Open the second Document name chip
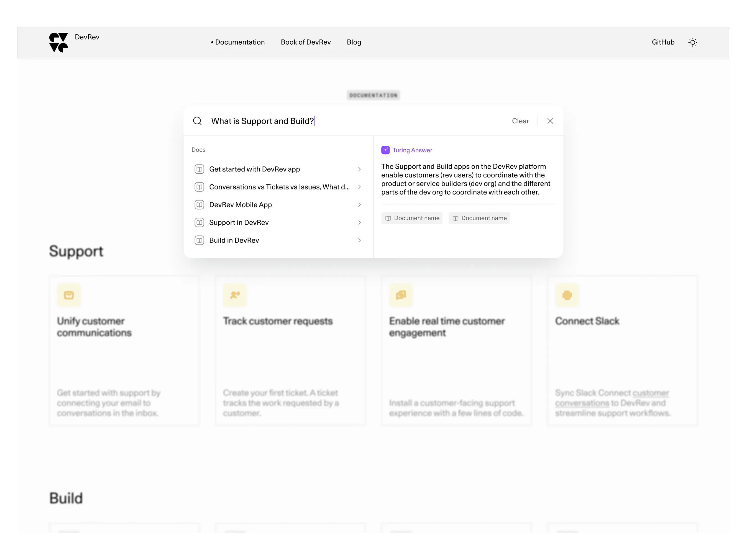747x560 pixels. (x=479, y=218)
